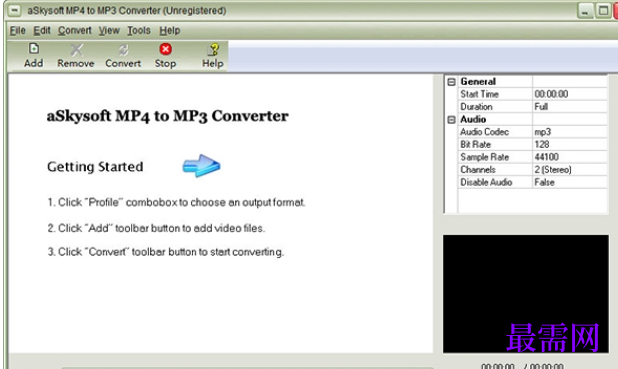Click the Help question mark icon
This screenshot has width=618, height=369.
point(213,49)
